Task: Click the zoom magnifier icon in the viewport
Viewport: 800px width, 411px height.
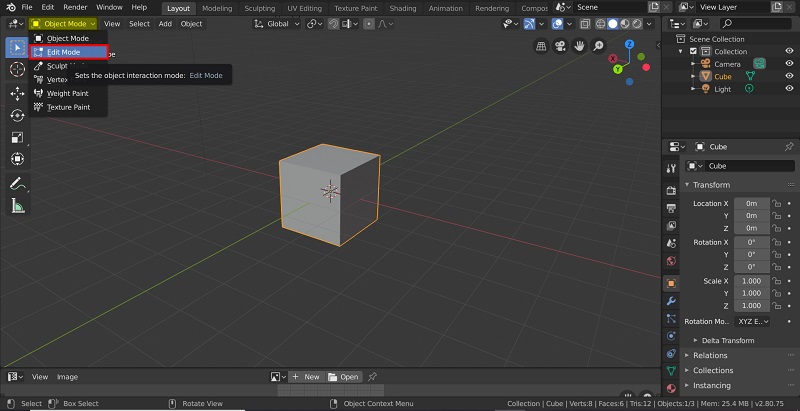Action: (598, 46)
